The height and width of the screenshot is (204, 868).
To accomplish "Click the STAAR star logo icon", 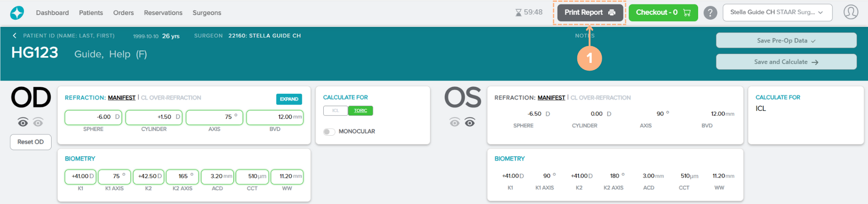I will coord(17,13).
